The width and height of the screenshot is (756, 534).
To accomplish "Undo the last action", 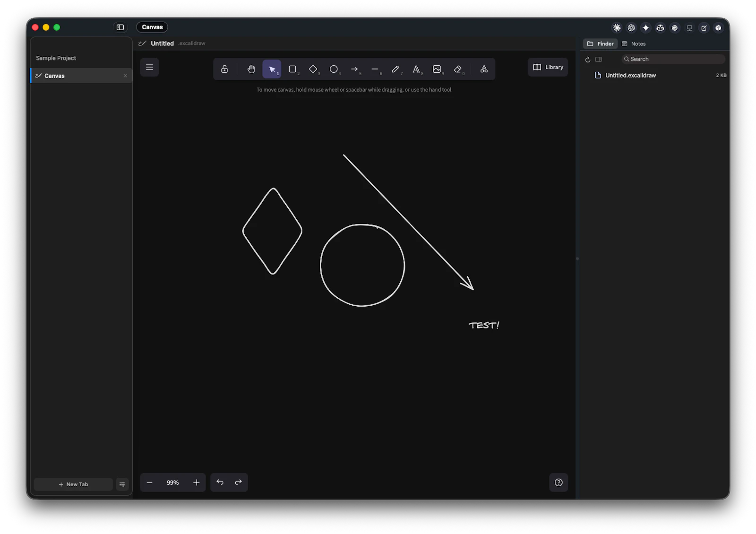I will point(220,482).
